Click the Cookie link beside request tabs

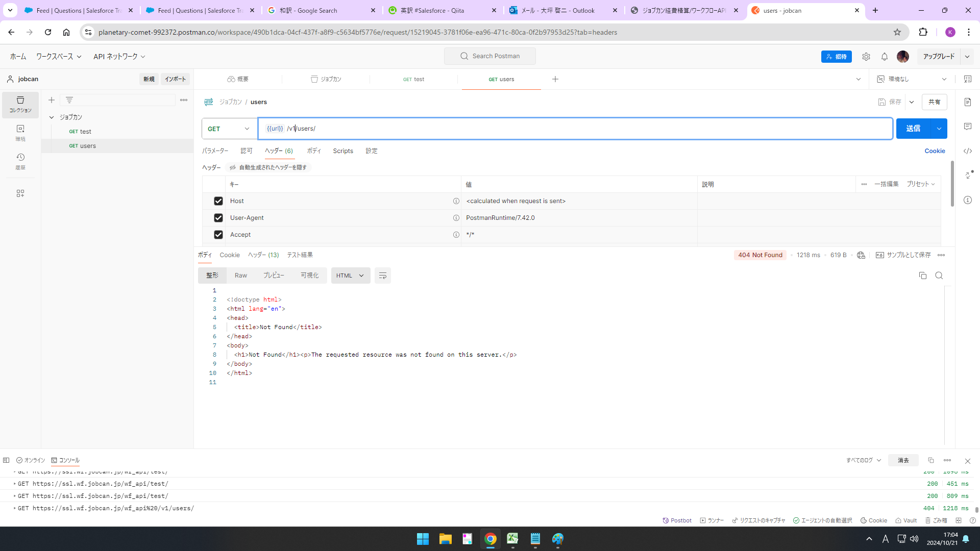tap(935, 151)
